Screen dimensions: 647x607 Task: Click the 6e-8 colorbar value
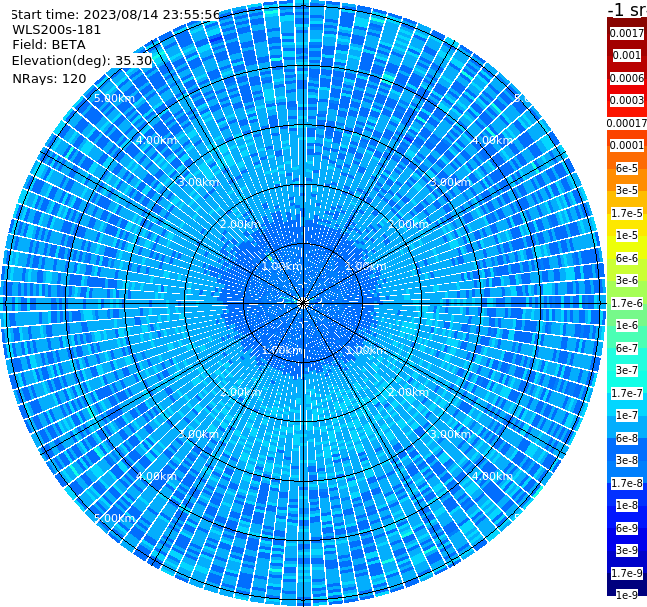pyautogui.click(x=627, y=438)
